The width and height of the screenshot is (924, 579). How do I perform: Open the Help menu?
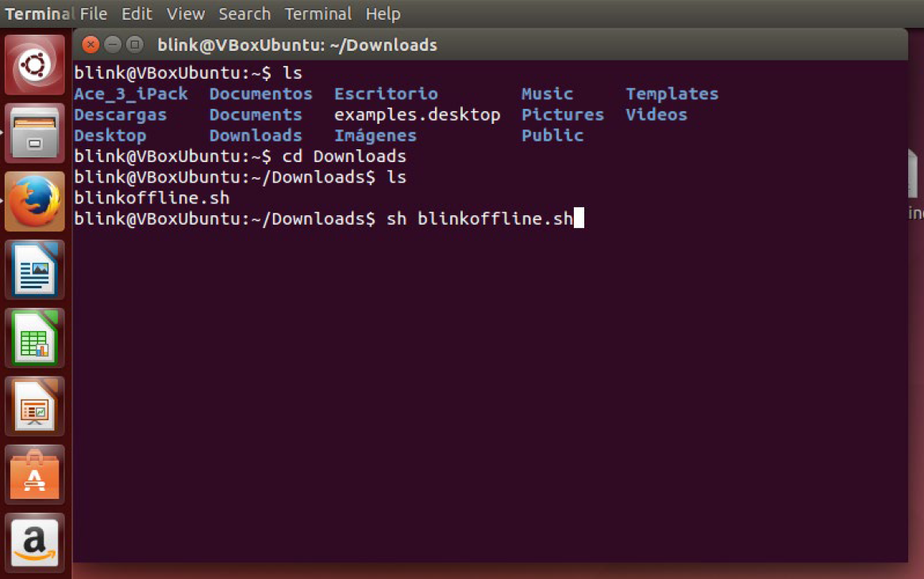383,14
